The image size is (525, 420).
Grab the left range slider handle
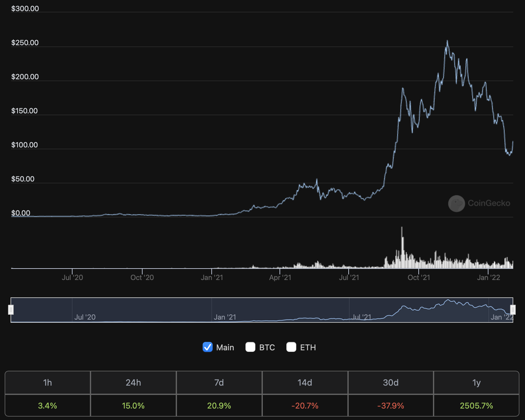(11, 310)
